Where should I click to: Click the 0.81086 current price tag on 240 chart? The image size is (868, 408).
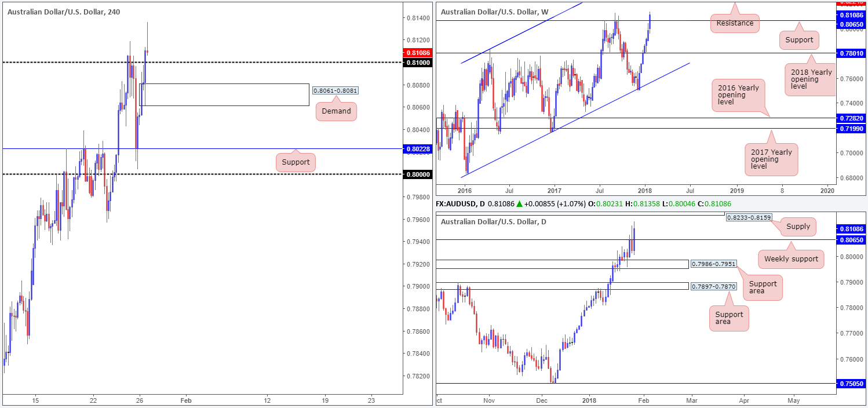(417, 52)
